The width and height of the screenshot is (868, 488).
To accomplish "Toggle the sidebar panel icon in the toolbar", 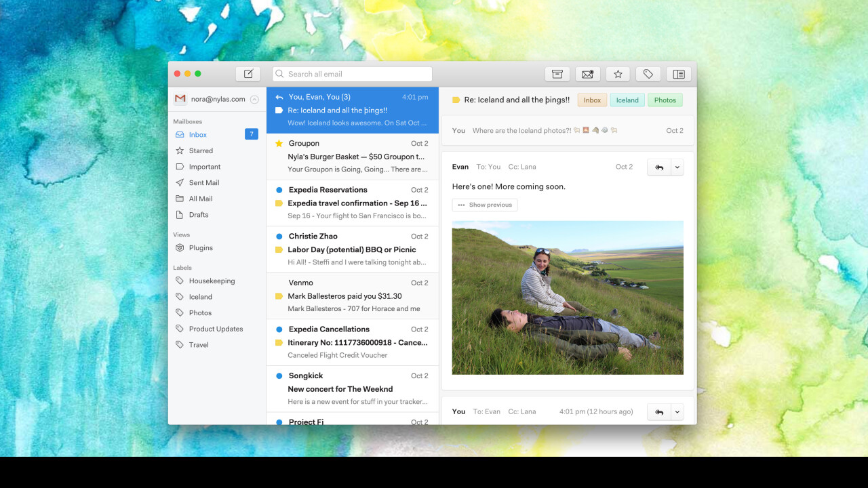I will tap(679, 74).
